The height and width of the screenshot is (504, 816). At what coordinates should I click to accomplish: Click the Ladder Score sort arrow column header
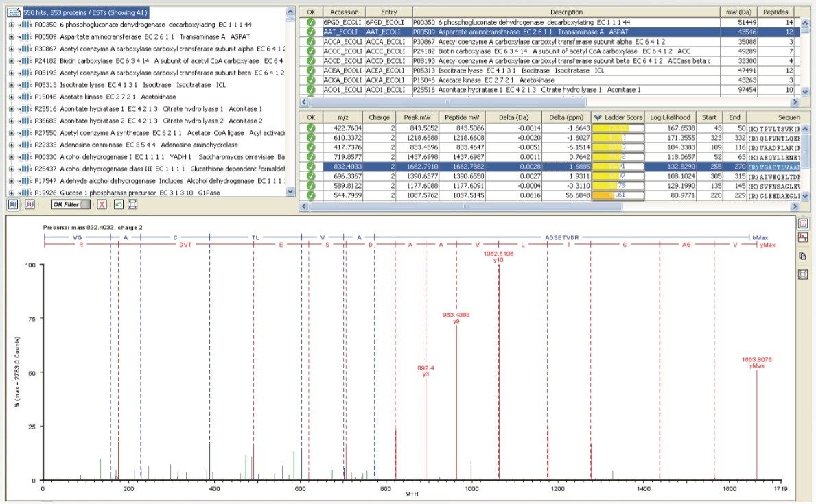tap(618, 117)
